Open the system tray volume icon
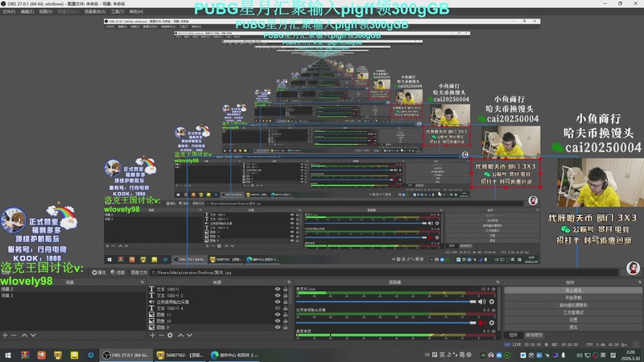The image size is (644, 362). tap(579, 355)
